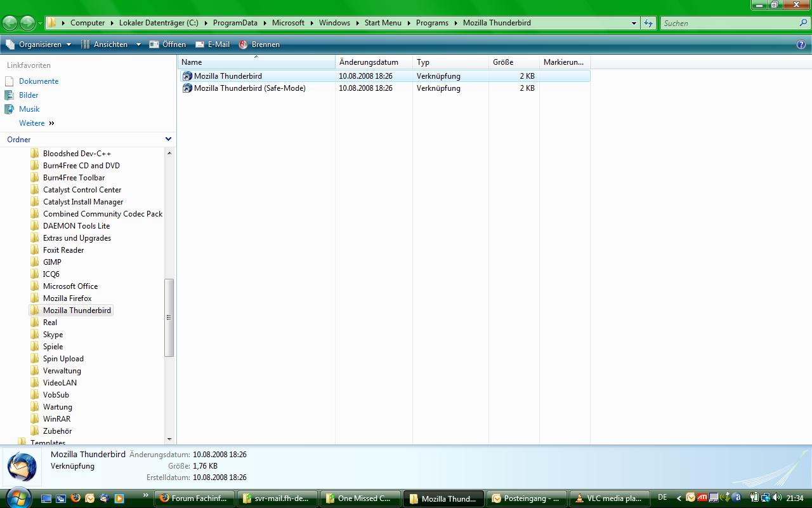Viewport: 812px width, 508px height.
Task: Launch Firefox from quick launch
Action: point(75,498)
